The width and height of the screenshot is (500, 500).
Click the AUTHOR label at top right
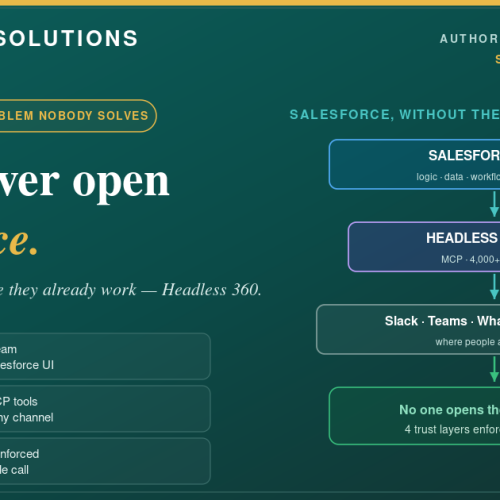coord(469,39)
